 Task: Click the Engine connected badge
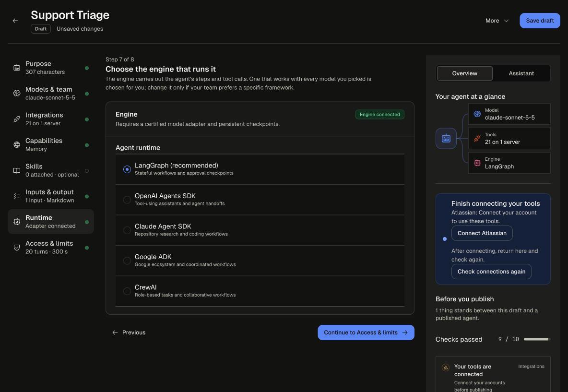click(379, 115)
